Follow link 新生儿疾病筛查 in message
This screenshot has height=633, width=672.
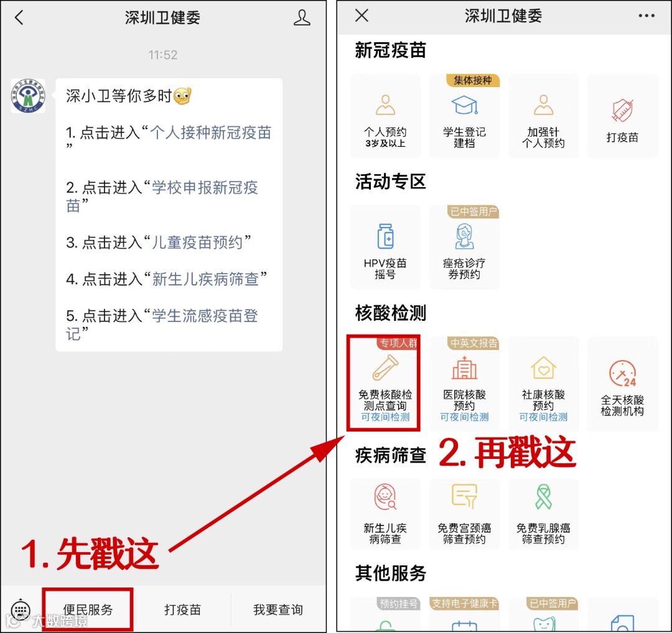click(x=206, y=279)
